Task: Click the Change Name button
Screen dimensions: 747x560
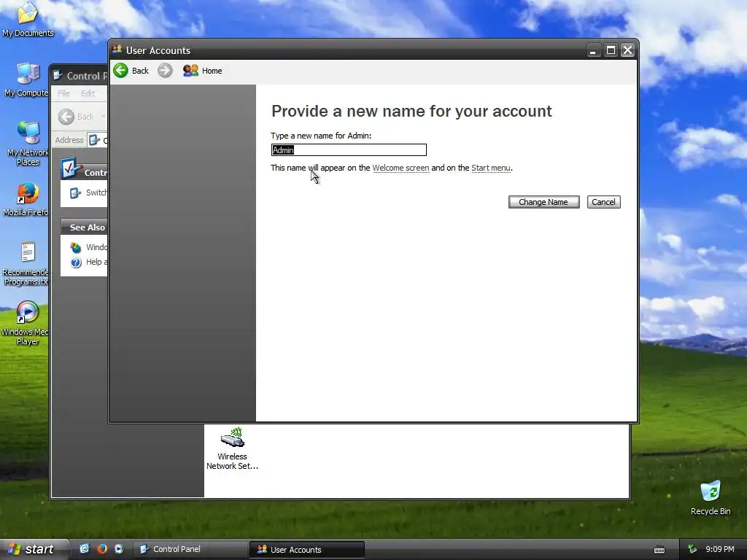Action: click(x=543, y=202)
